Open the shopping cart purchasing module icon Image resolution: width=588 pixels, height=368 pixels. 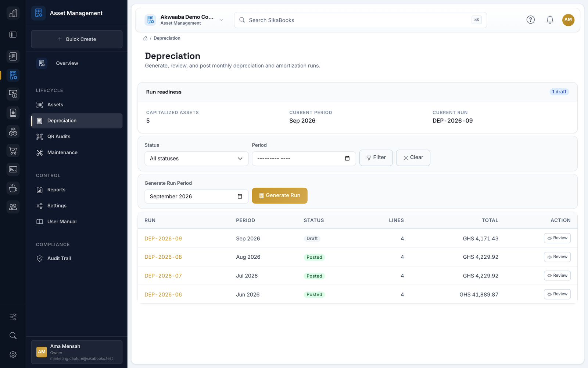(x=13, y=151)
